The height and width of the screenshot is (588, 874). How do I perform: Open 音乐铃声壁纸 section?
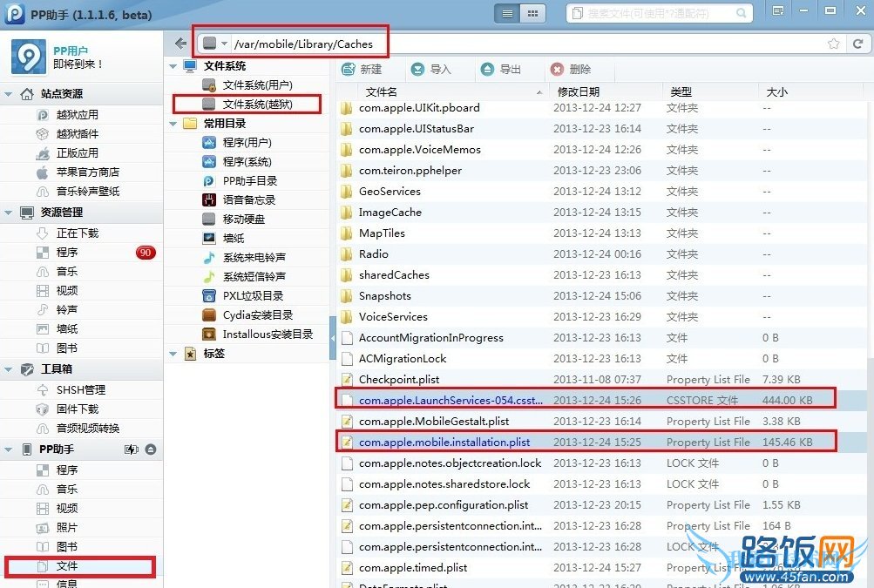click(78, 191)
